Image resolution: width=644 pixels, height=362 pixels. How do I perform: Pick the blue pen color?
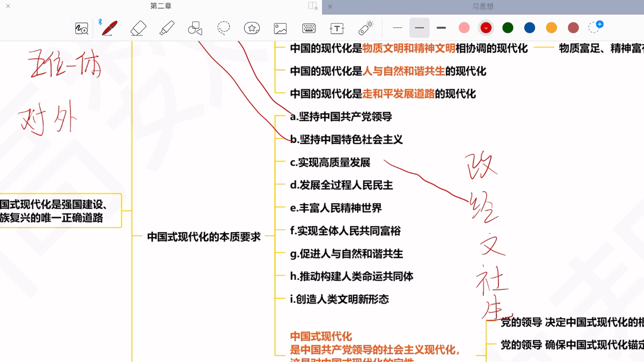tap(530, 28)
